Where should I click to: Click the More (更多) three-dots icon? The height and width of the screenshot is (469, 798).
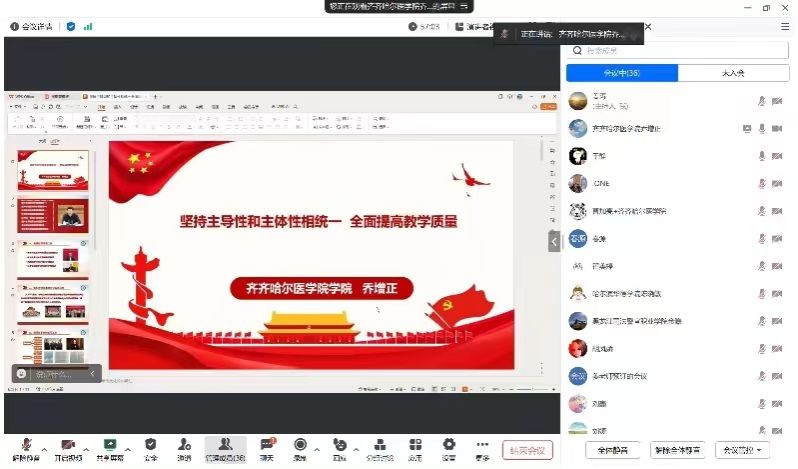(483, 445)
